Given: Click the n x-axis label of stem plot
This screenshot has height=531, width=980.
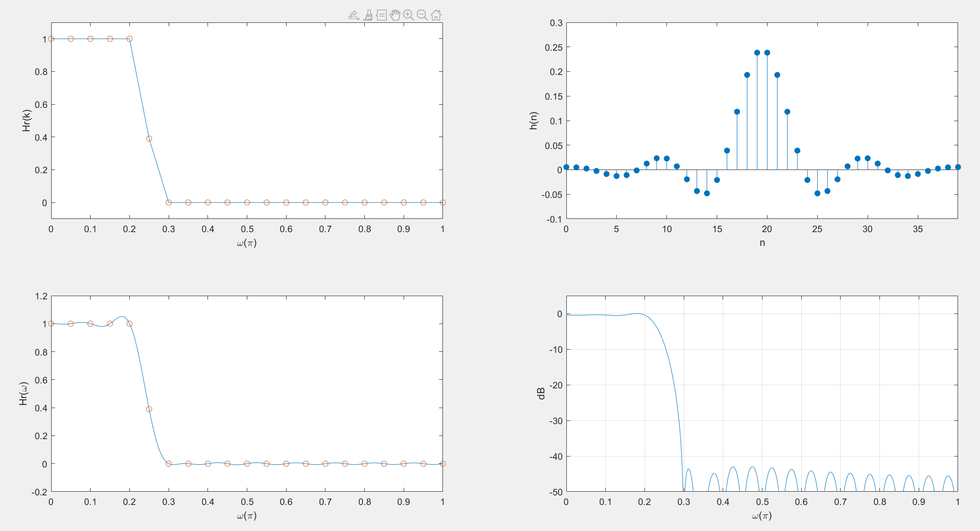Looking at the screenshot, I should pyautogui.click(x=762, y=243).
